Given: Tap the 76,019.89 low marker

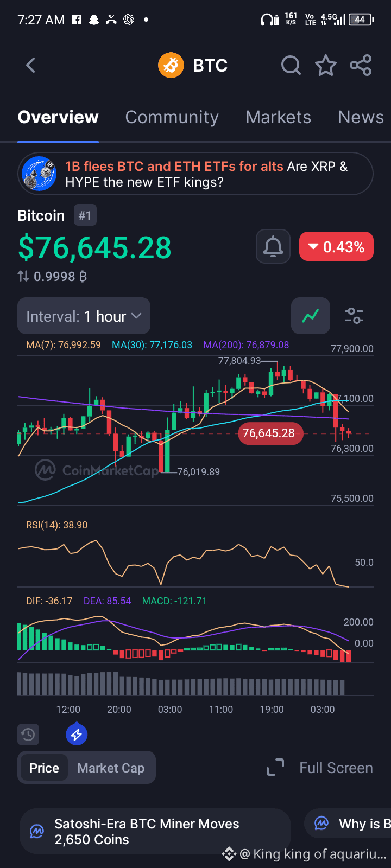Looking at the screenshot, I should pyautogui.click(x=199, y=471).
